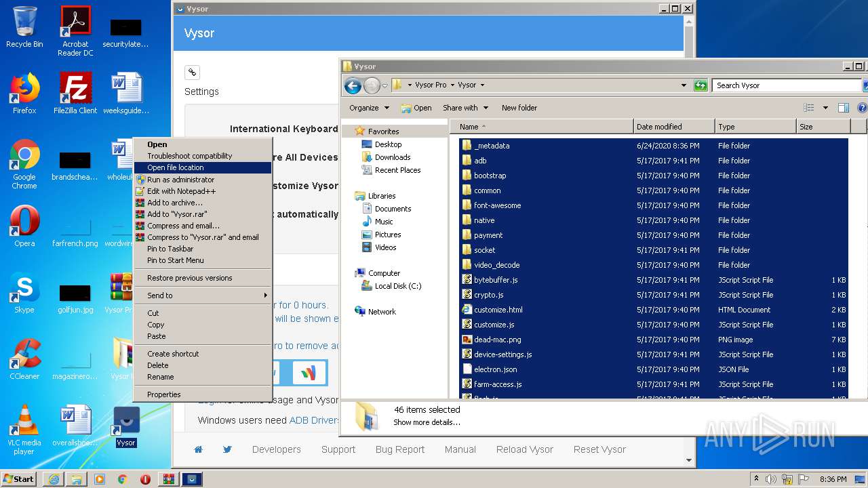The image size is (868, 488).
Task: Click New folder in Explorer toolbar
Action: tap(519, 108)
